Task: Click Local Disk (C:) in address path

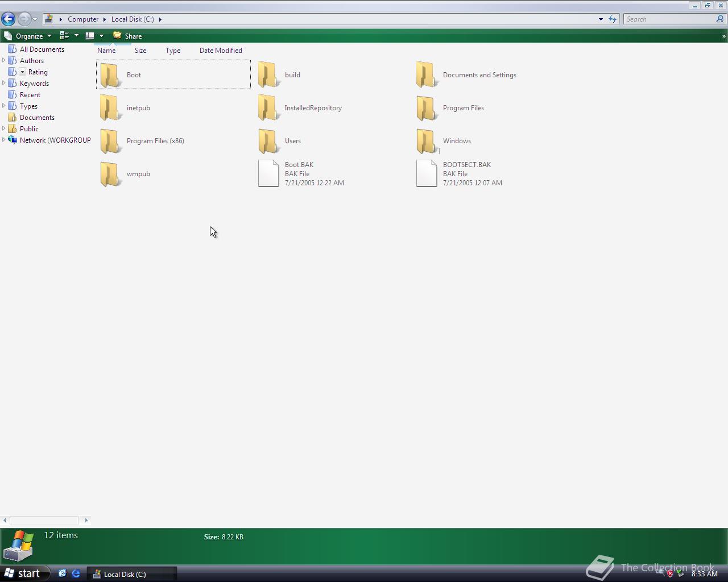Action: [x=133, y=19]
